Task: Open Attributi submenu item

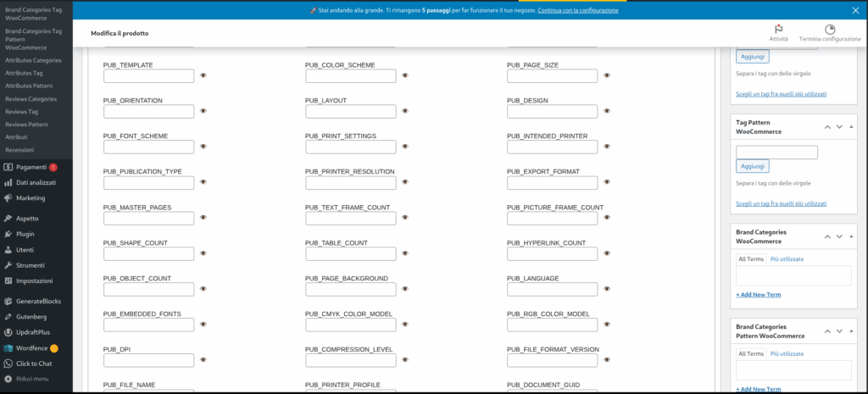Action: 16,137
